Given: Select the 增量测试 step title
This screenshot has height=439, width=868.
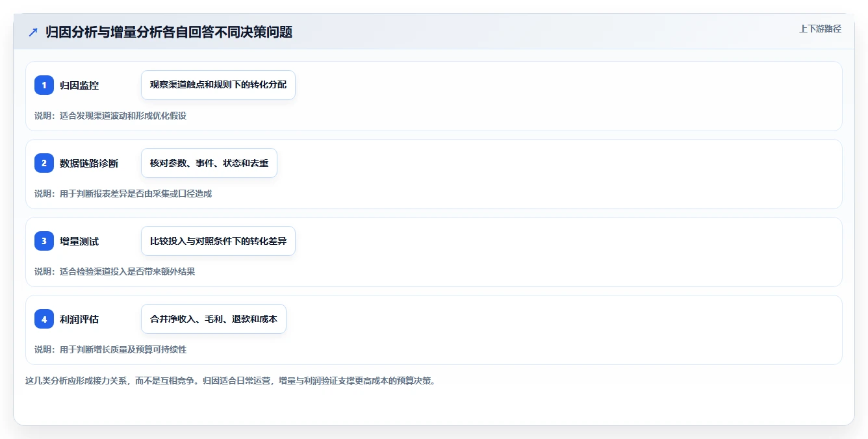Looking at the screenshot, I should click(x=79, y=241).
